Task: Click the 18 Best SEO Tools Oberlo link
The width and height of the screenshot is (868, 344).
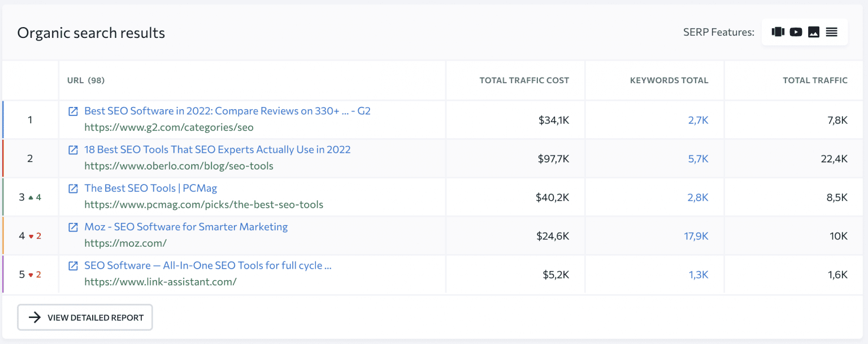Action: pyautogui.click(x=218, y=149)
